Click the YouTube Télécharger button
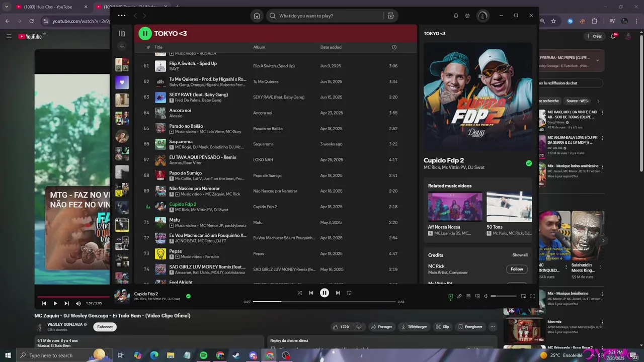The width and height of the screenshot is (644, 362). (414, 327)
